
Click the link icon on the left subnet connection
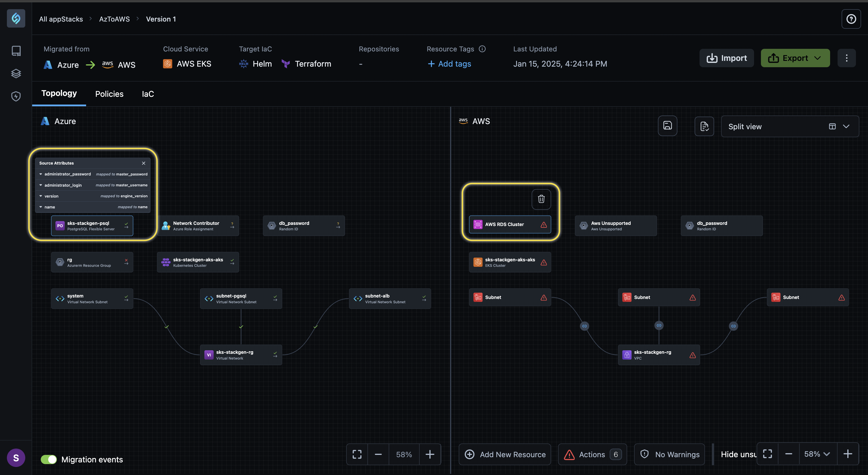(x=584, y=326)
